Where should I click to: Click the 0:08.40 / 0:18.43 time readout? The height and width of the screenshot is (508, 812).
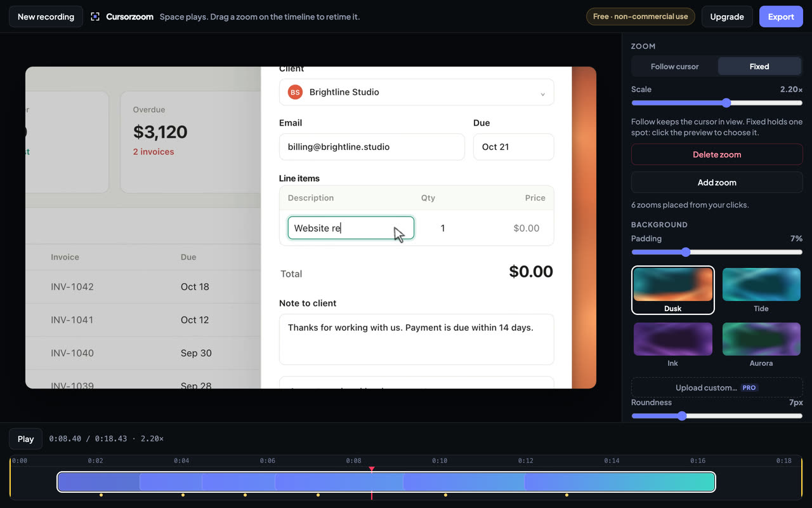point(88,439)
